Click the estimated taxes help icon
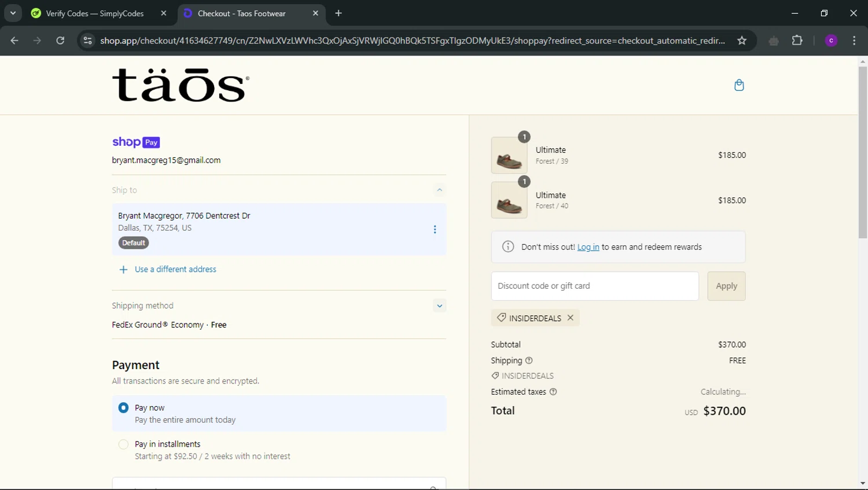 [553, 392]
